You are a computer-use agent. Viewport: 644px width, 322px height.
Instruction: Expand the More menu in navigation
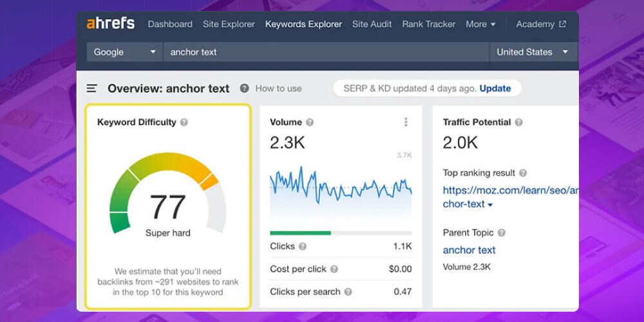point(480,24)
